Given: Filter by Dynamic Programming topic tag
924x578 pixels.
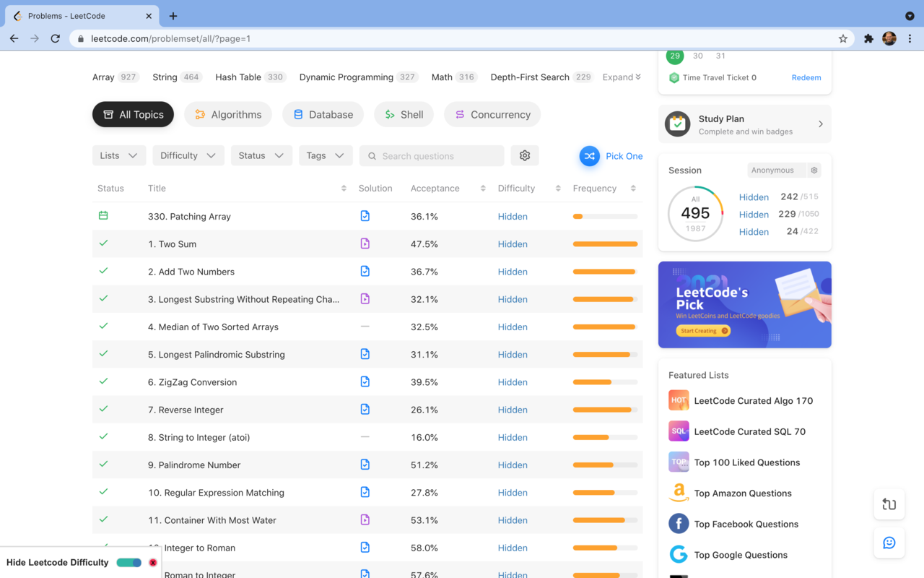Looking at the screenshot, I should point(359,77).
